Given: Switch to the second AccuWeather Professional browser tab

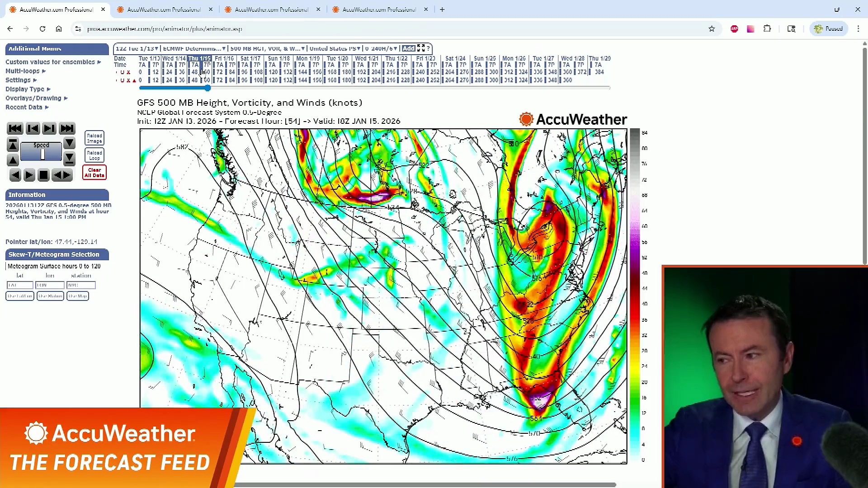Looking at the screenshot, I should point(163,9).
